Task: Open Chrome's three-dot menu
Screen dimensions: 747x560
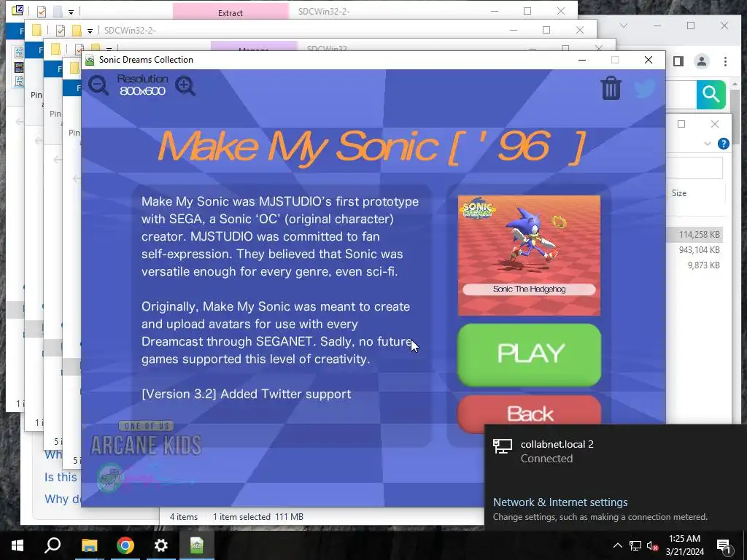Action: pos(725,61)
